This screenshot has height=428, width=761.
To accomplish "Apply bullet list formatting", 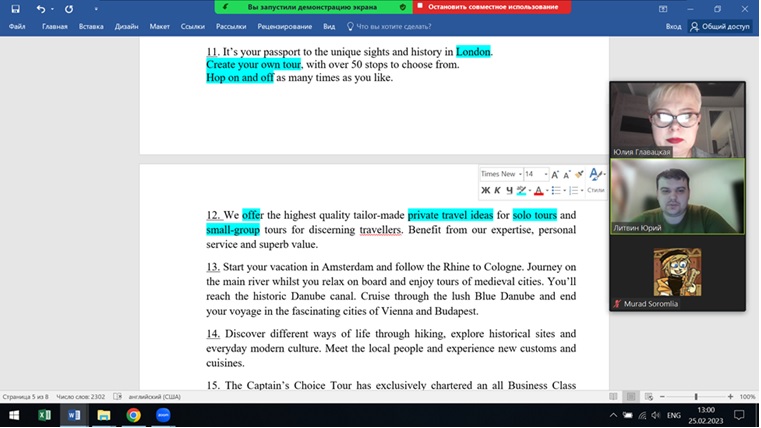I will 556,190.
